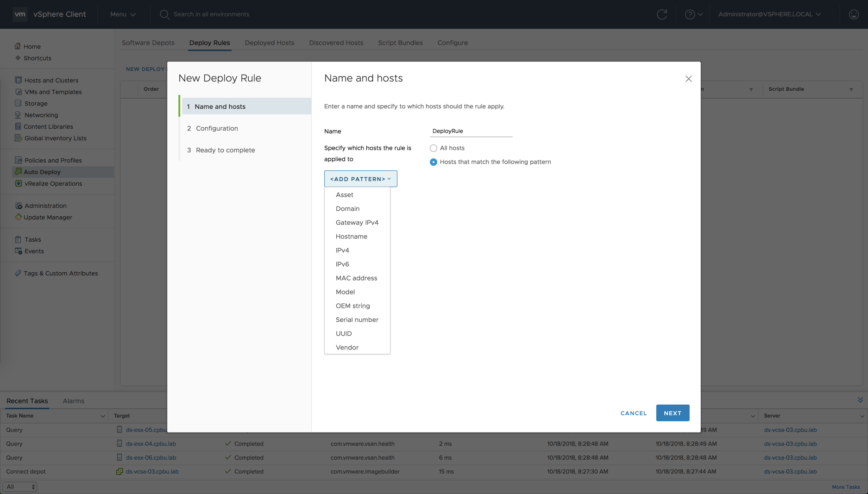The image size is (868, 494).
Task: Click the NEXT button
Action: (673, 413)
